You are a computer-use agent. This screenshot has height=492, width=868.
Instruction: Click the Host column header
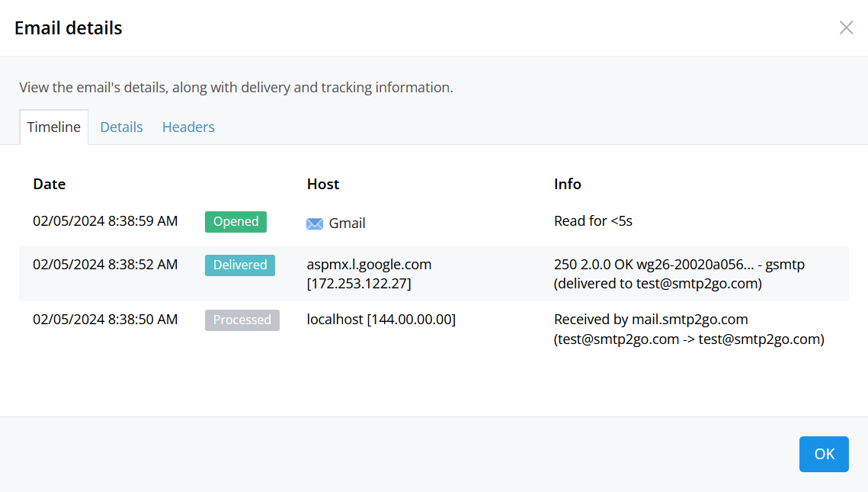coord(322,184)
